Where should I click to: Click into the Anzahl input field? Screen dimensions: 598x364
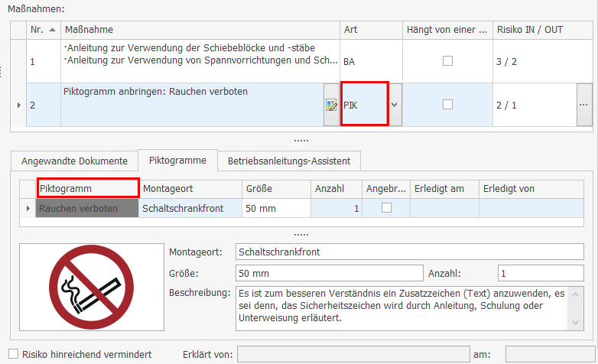tap(540, 273)
